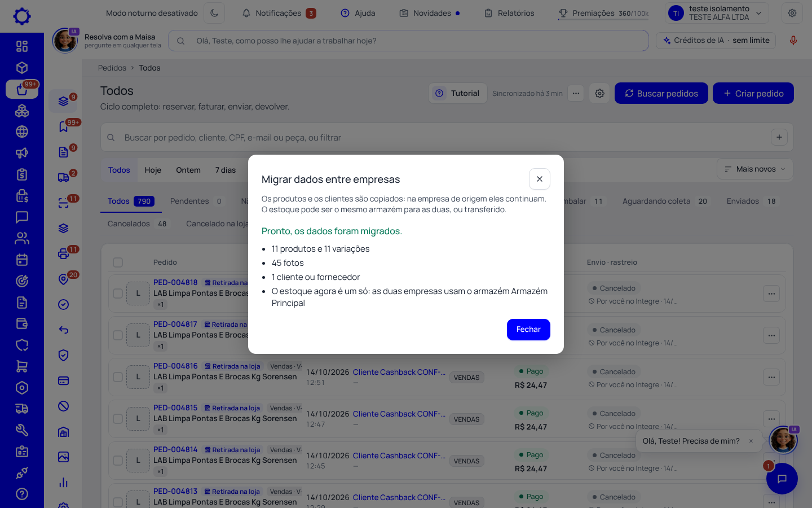Select 7 dias date tab

(x=226, y=170)
